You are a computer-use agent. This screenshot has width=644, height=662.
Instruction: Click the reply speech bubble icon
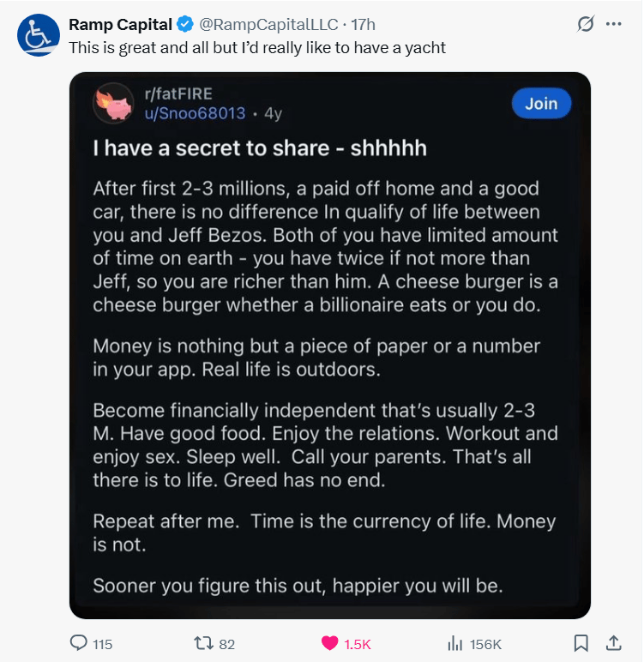[x=79, y=643]
